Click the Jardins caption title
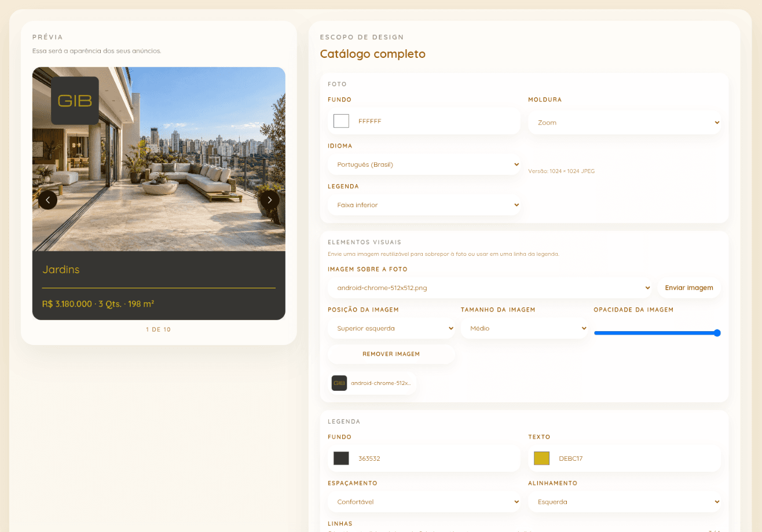762x532 pixels. [61, 270]
